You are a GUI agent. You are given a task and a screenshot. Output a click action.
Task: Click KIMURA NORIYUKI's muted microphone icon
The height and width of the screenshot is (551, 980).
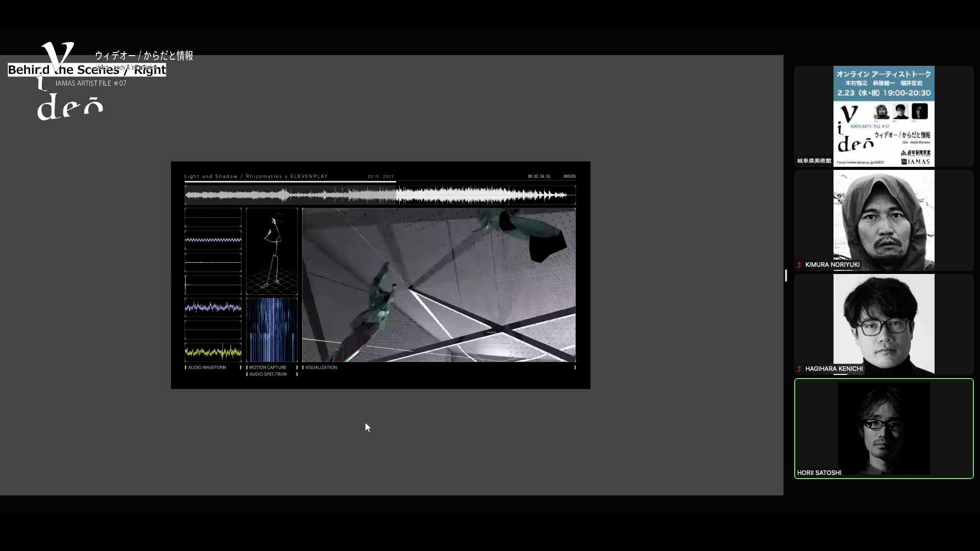(x=799, y=265)
